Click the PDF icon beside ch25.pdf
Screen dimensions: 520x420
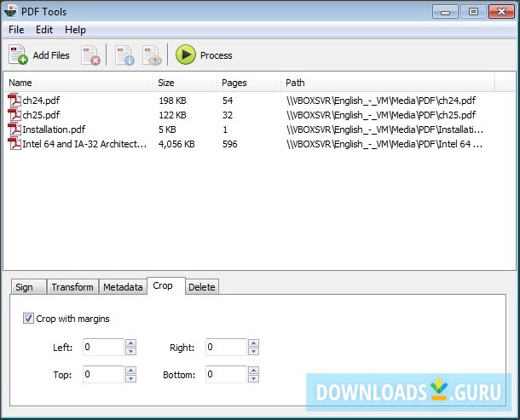coord(14,115)
